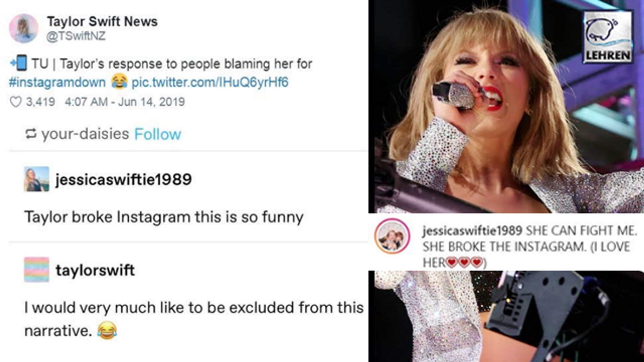Screen dimensions: 644x362
Task: Click the jessicaswiftie1989 Tumblr username
Action: point(123,179)
